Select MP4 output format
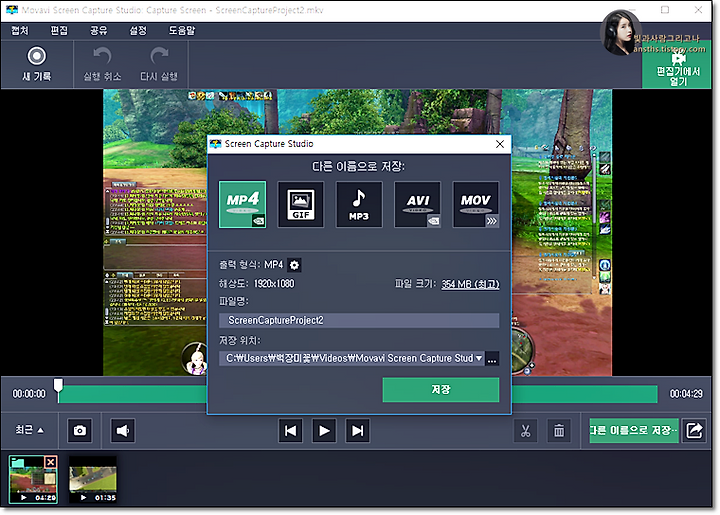Screen dimensions: 720x515 [x=242, y=204]
